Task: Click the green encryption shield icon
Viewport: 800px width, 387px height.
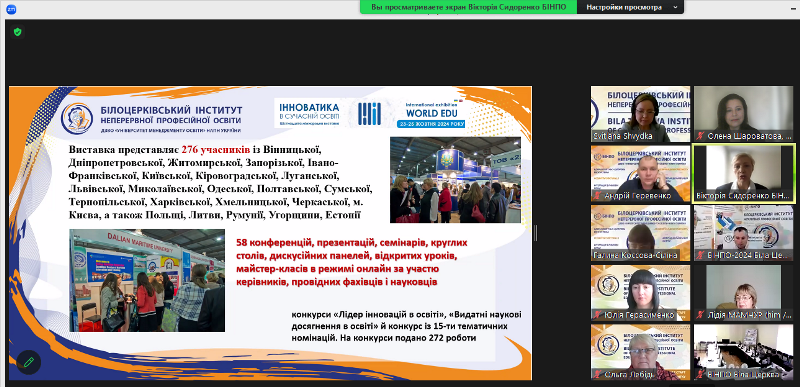Action: pyautogui.click(x=17, y=32)
